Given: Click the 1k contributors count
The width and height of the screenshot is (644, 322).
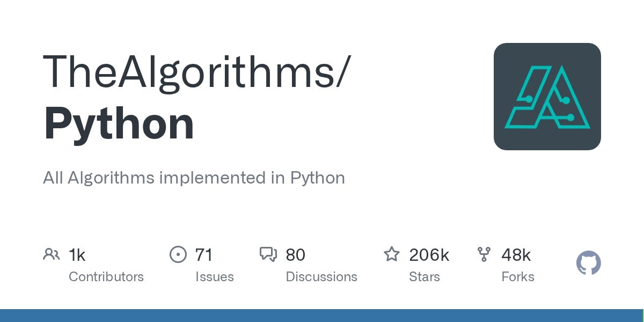Looking at the screenshot, I should tap(77, 255).
